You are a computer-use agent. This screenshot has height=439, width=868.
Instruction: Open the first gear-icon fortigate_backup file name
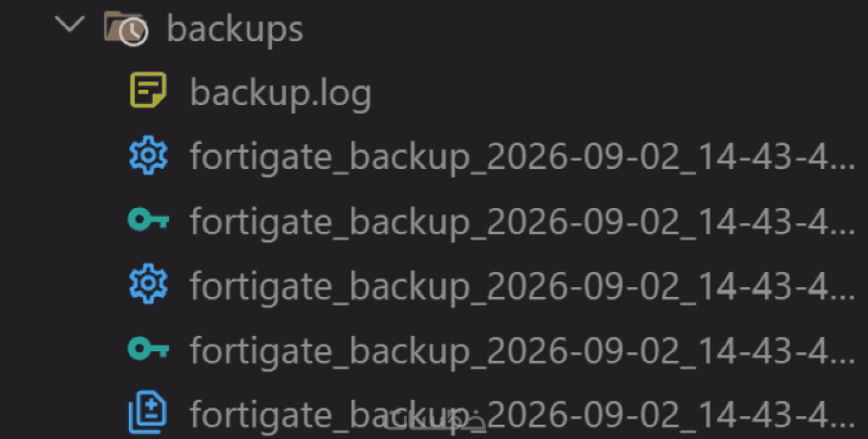tap(521, 157)
